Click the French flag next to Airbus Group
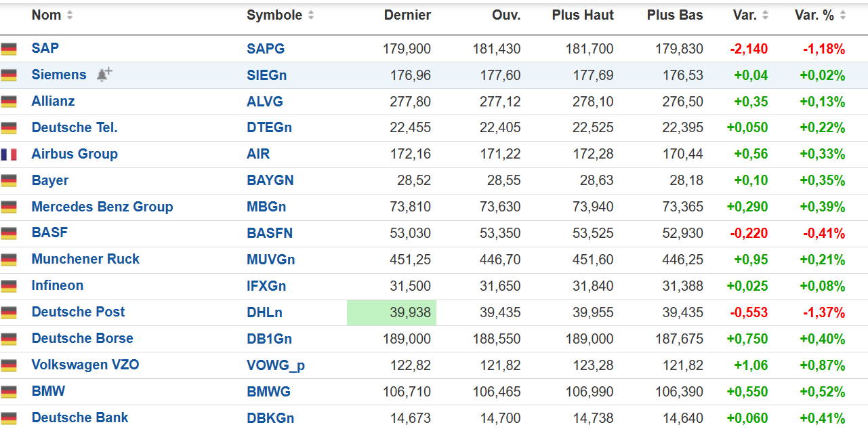The width and height of the screenshot is (868, 429). (x=9, y=155)
